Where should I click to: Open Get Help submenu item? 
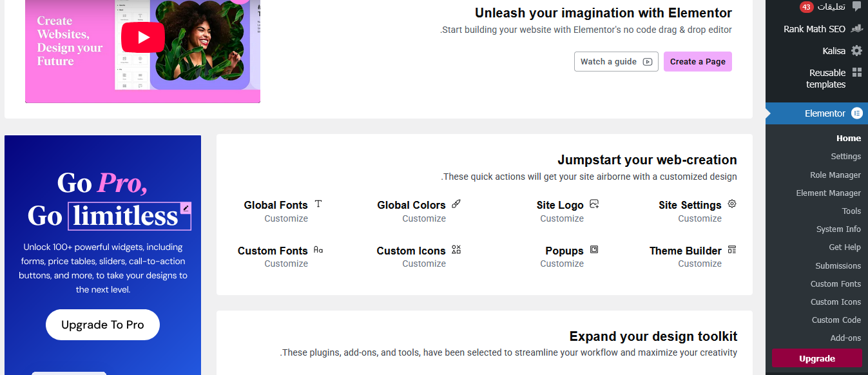click(845, 247)
